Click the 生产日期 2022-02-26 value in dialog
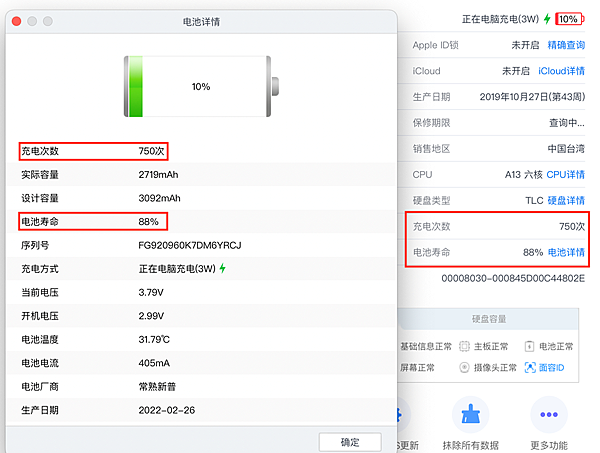 pyautogui.click(x=167, y=410)
